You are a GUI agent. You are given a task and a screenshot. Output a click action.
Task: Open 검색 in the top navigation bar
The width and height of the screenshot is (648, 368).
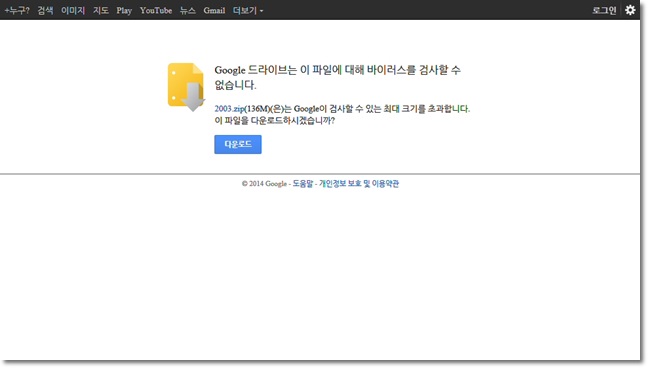point(45,10)
